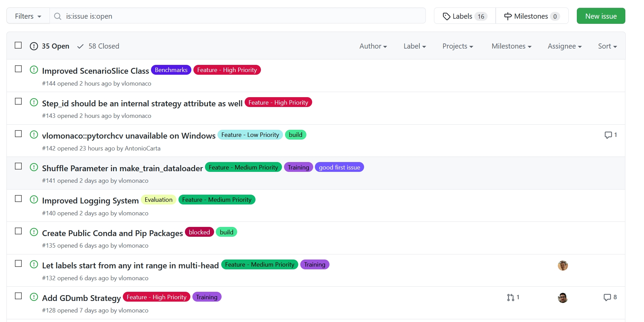Click assignee avatar on issue #132
644x322 pixels.
[563, 266]
